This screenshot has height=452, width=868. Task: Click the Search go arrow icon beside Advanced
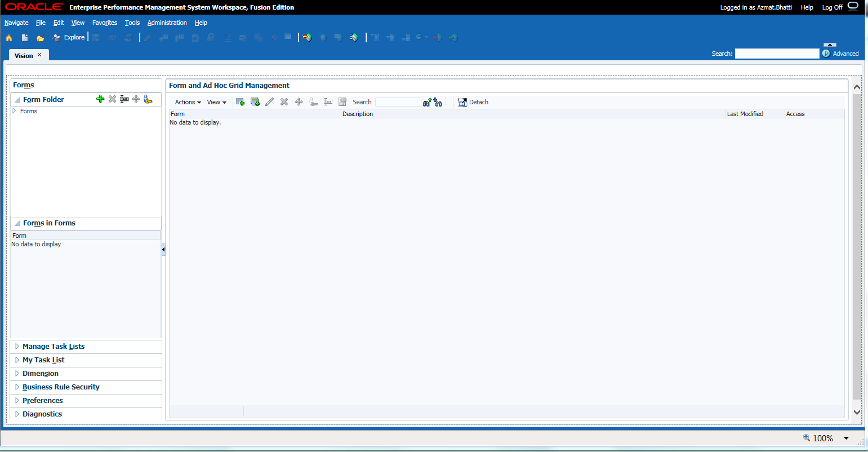coord(826,54)
